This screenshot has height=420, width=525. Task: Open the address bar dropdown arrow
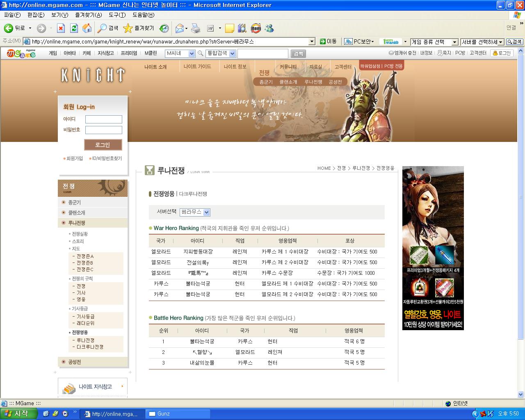[312, 41]
